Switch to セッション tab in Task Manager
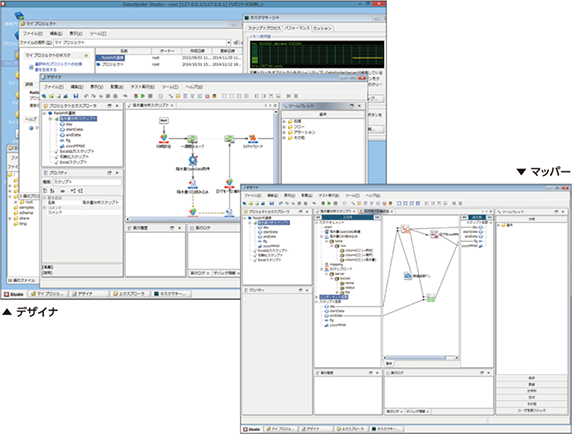Screen dimensions: 572x434 tap(322, 28)
